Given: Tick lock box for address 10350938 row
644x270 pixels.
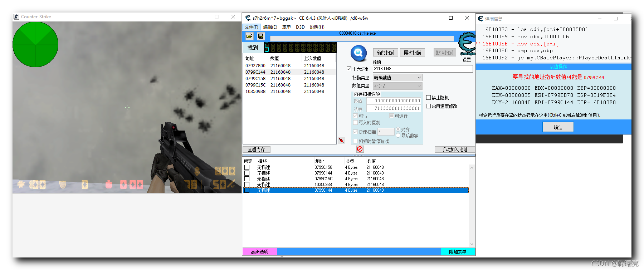Looking at the screenshot, I should coord(247,185).
